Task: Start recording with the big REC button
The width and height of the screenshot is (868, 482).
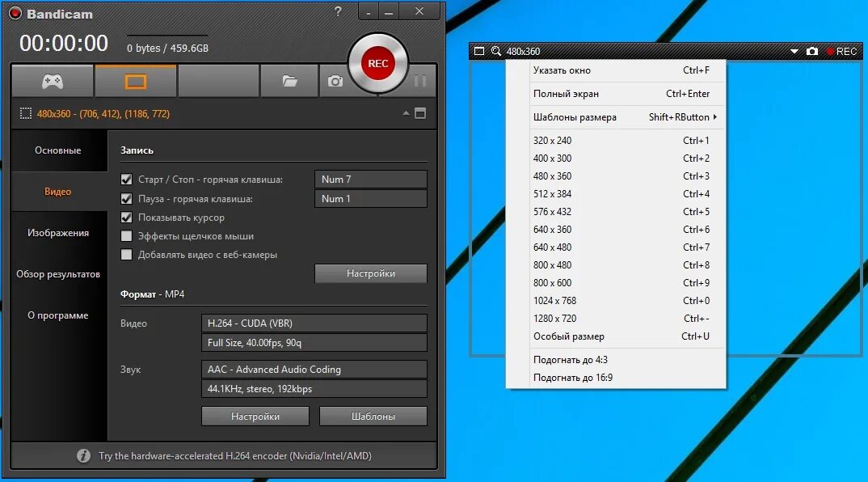Action: (378, 63)
